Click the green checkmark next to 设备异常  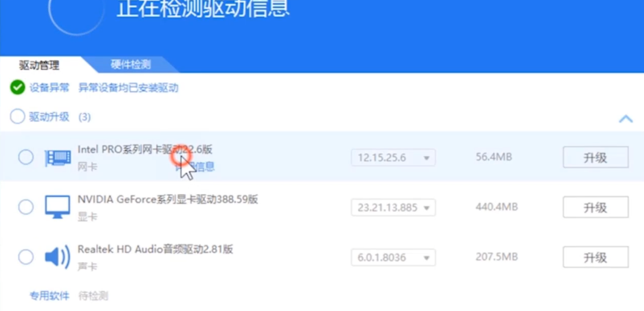pyautogui.click(x=17, y=88)
